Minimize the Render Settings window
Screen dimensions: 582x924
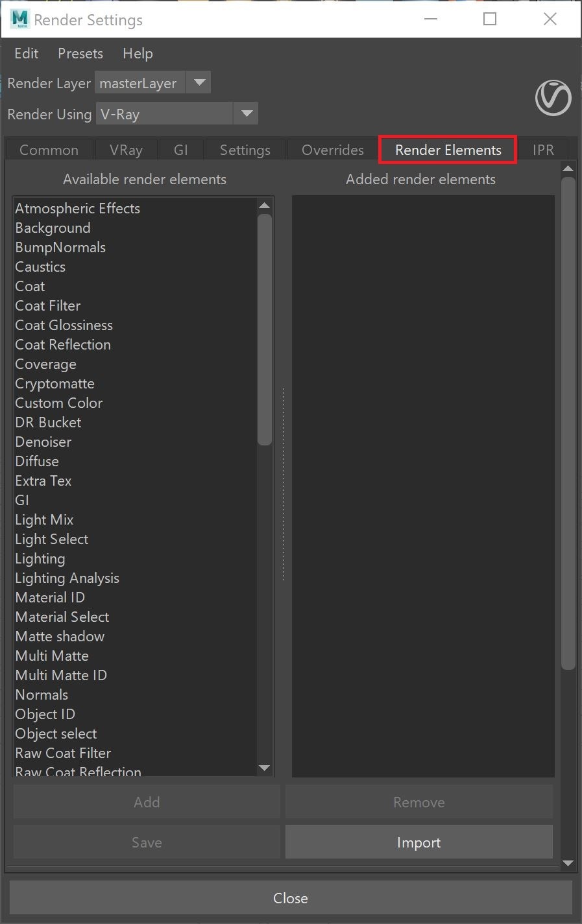pos(431,19)
